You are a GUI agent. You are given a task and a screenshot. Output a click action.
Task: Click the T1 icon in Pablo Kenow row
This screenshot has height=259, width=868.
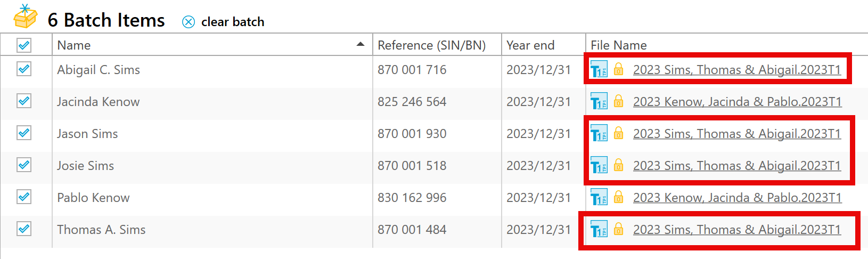click(599, 198)
